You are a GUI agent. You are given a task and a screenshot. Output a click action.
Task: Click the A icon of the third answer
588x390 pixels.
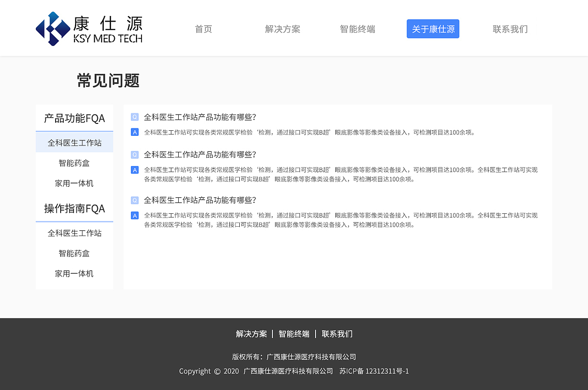(135, 215)
